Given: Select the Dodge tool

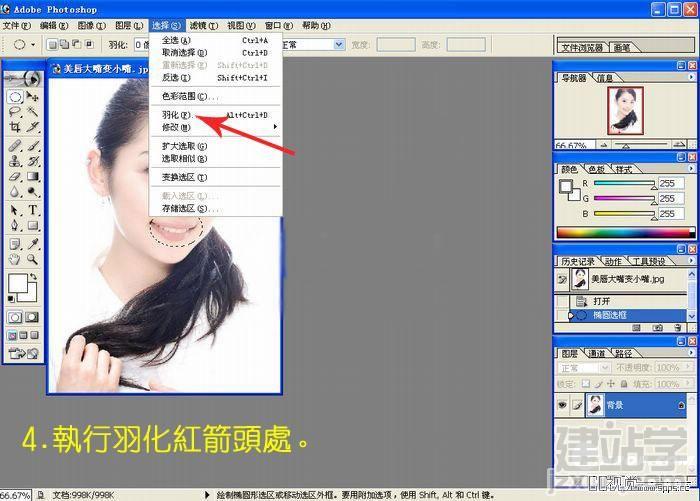Looking at the screenshot, I should coord(32,192).
